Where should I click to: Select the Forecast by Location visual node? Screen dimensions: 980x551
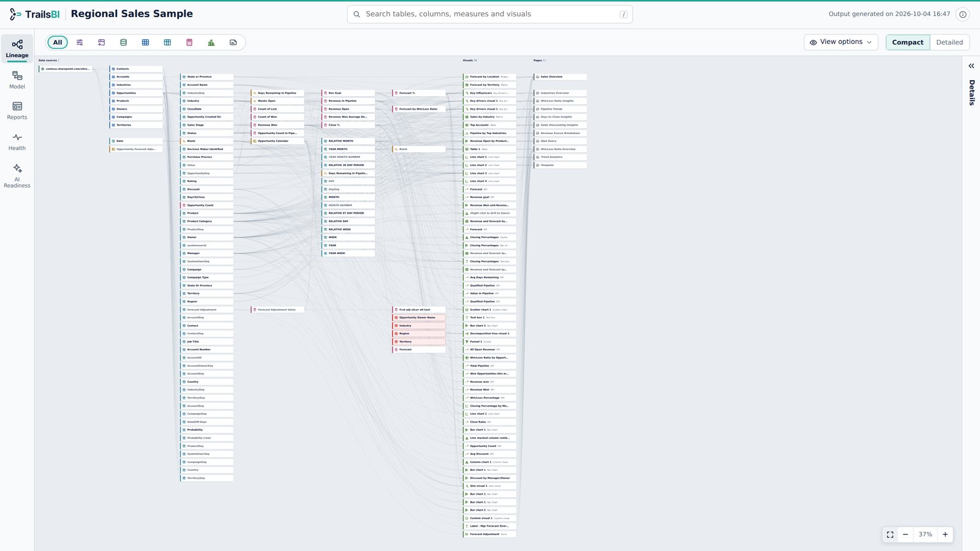coord(490,77)
